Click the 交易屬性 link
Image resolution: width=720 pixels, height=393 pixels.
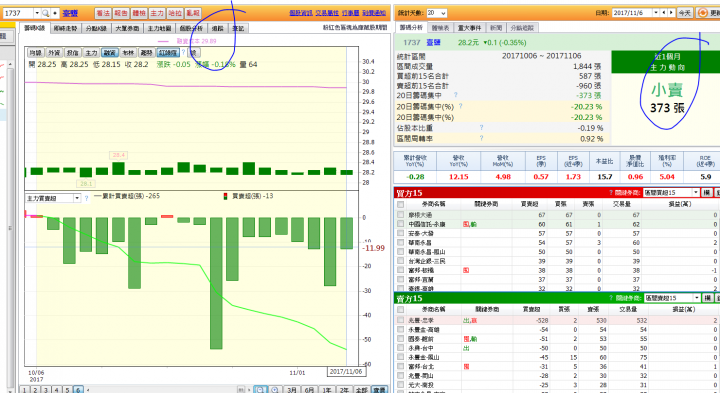point(327,13)
